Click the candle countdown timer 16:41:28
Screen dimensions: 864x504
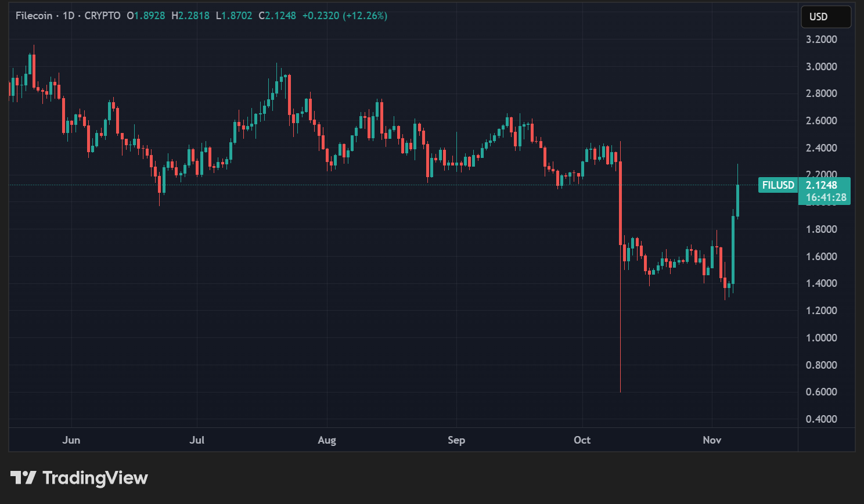[x=826, y=197]
